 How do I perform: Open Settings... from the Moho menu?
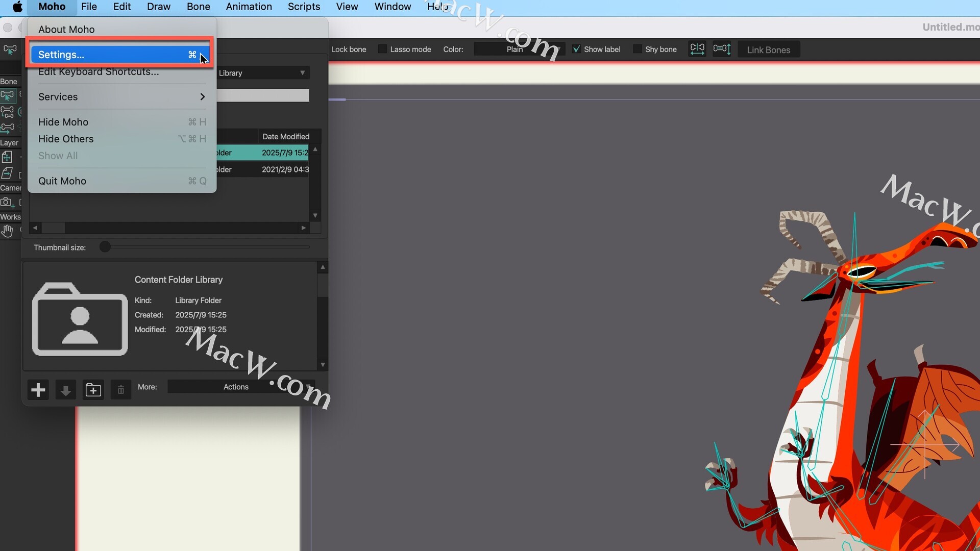pos(120,55)
